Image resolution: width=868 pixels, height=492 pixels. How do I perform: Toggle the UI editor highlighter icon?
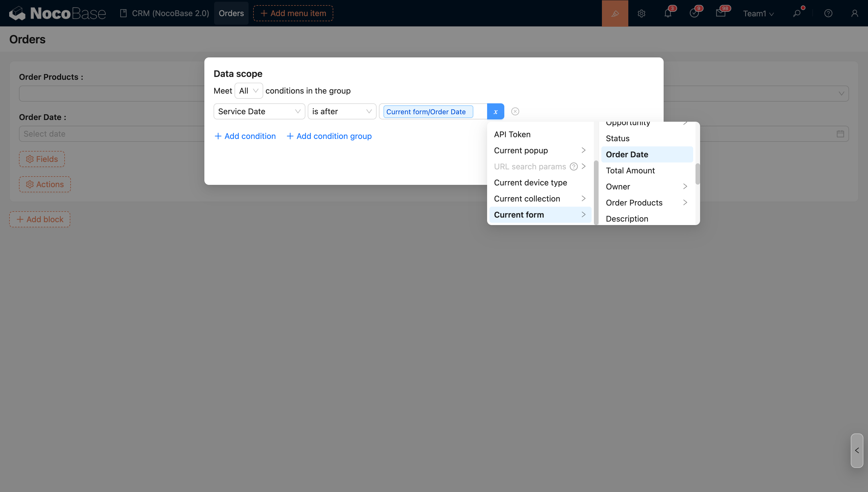[x=615, y=13]
